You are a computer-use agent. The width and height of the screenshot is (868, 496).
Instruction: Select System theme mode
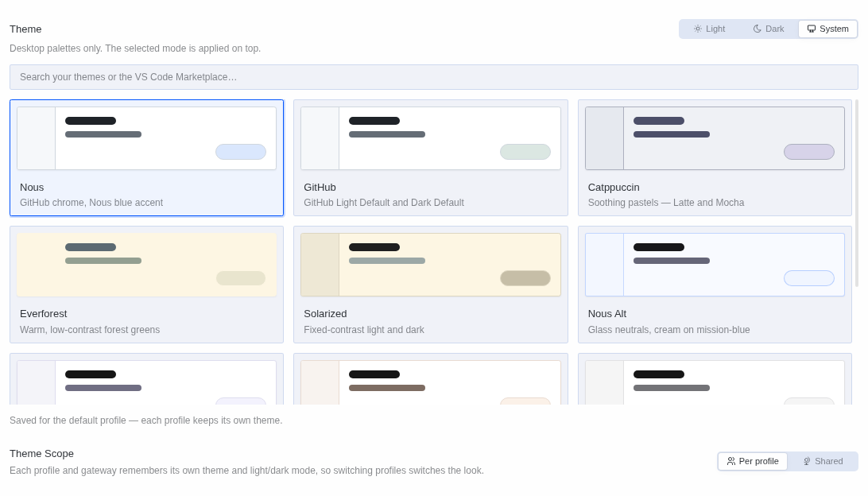pos(827,29)
